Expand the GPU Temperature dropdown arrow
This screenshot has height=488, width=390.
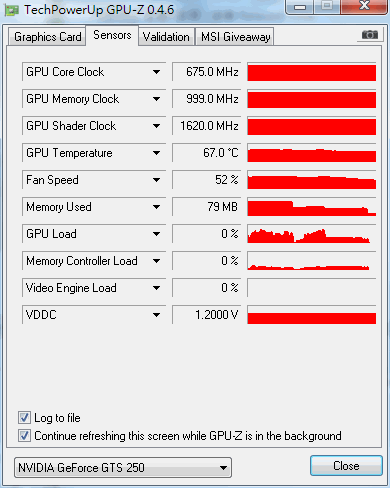156,153
